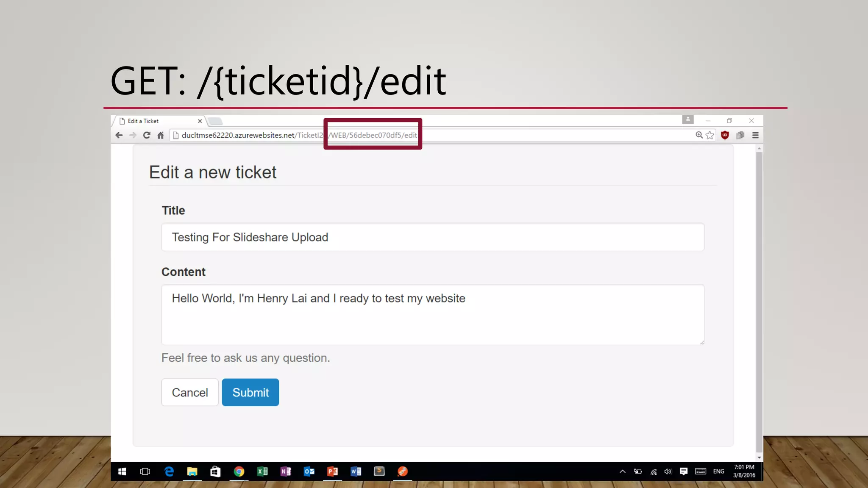
Task: Click the extension icon beside uBlock
Action: 740,135
